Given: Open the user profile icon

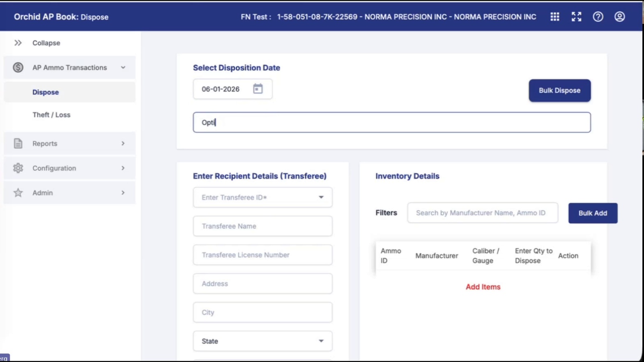Looking at the screenshot, I should 619,17.
